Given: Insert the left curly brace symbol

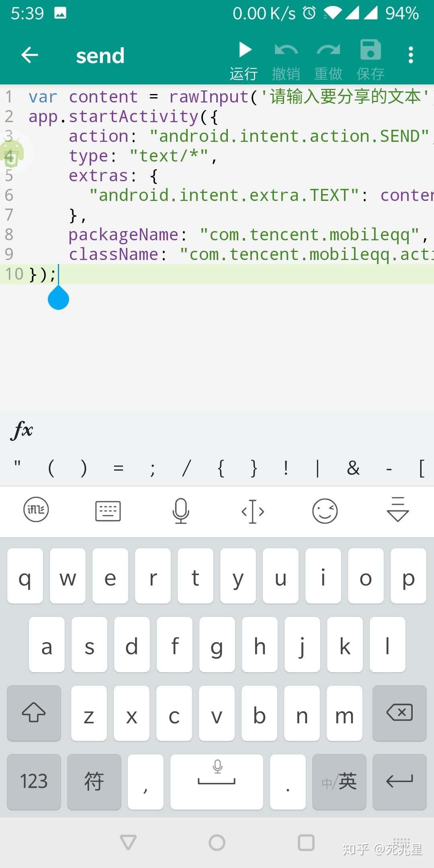Looking at the screenshot, I should click(x=221, y=468).
